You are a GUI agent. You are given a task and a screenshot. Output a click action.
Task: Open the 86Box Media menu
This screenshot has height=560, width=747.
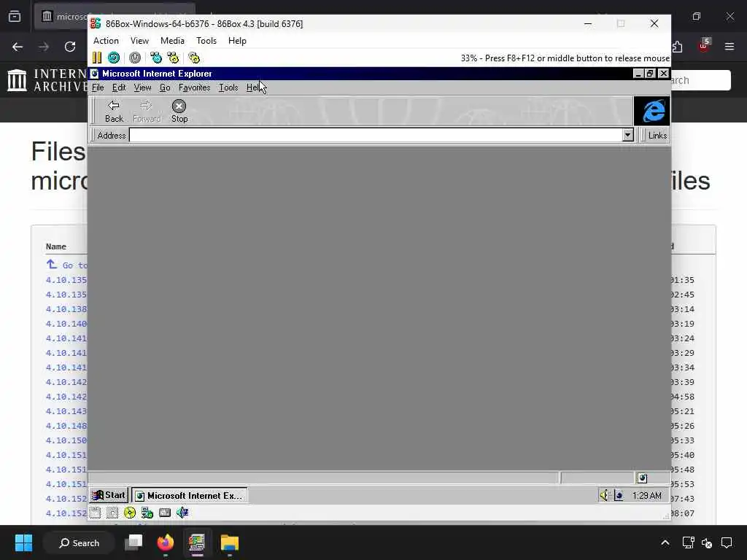[172, 41]
